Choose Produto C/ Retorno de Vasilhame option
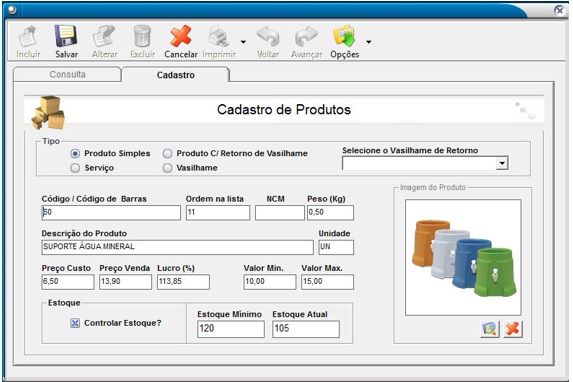Screen dimensions: 573x382 (x=167, y=154)
